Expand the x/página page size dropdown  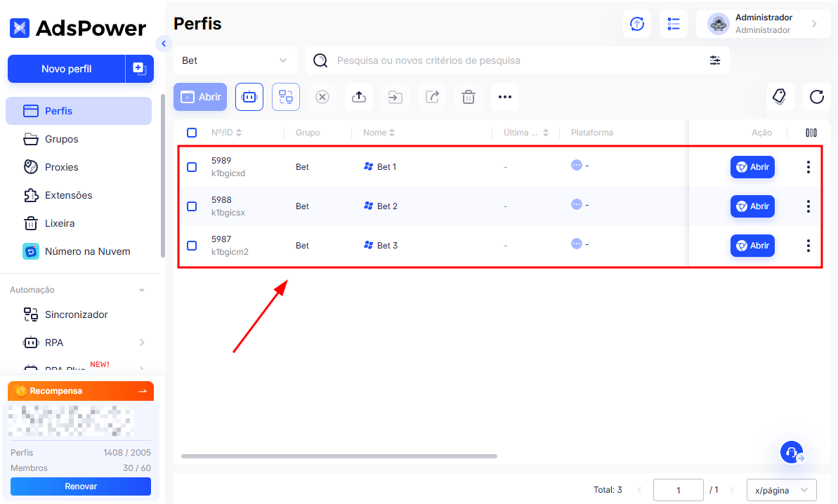780,489
